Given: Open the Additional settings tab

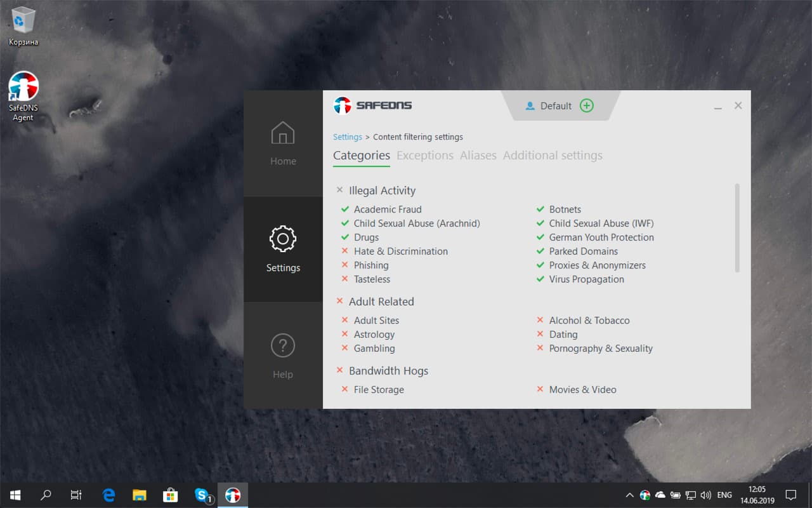Looking at the screenshot, I should [553, 155].
